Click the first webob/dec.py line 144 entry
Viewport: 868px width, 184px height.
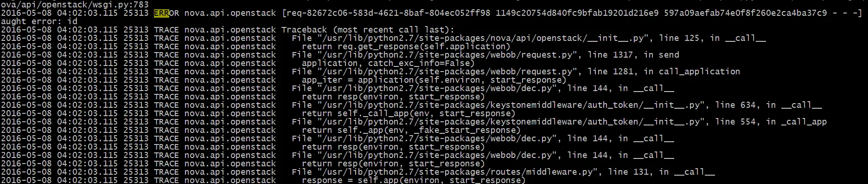[483, 88]
